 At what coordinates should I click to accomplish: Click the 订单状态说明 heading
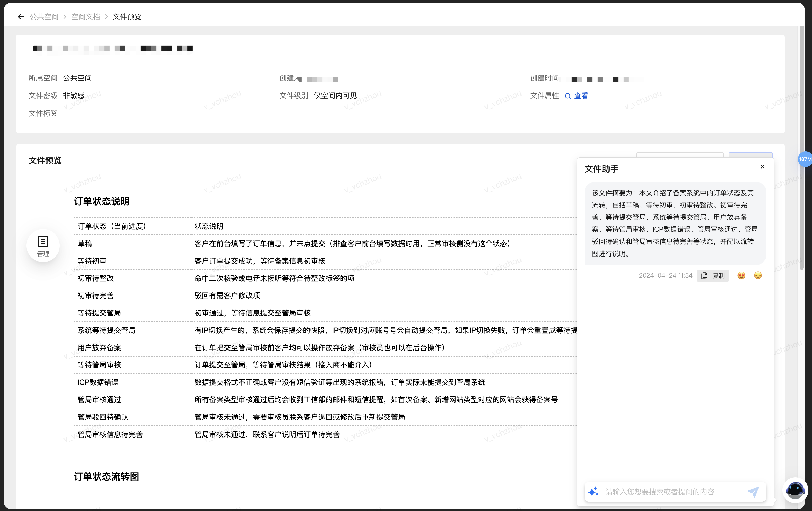(x=102, y=201)
